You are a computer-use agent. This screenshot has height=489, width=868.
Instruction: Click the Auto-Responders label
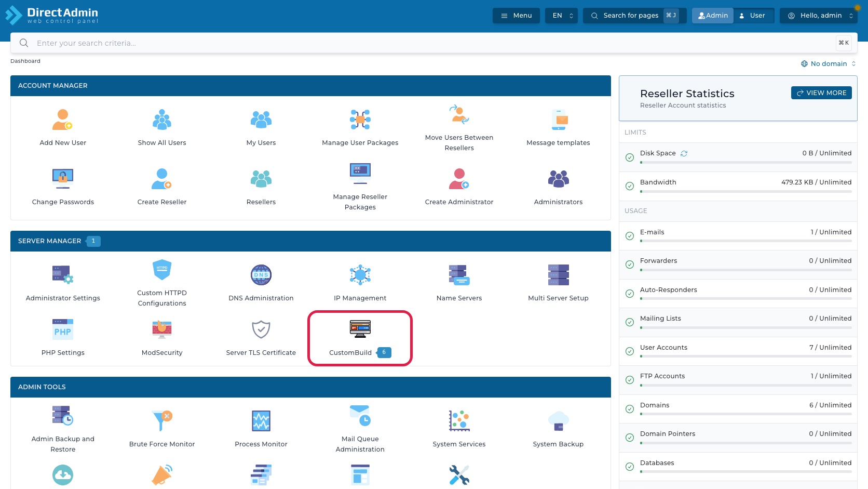[x=669, y=290]
